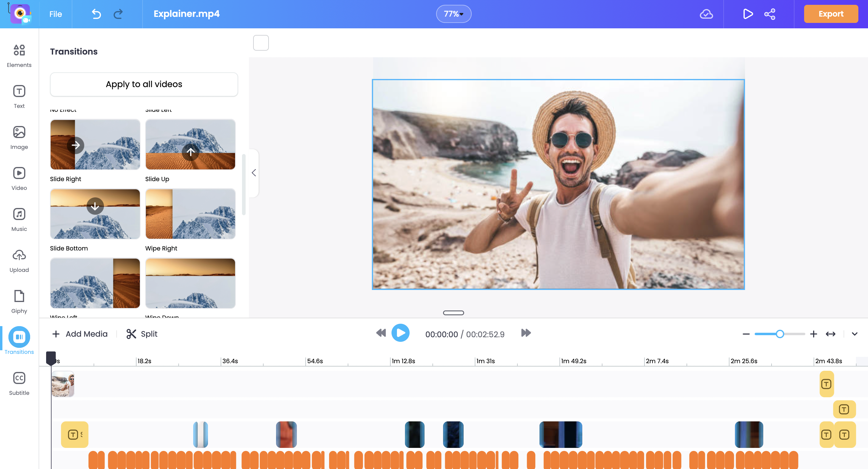Select the Slide Up transition effect
Image resolution: width=868 pixels, height=469 pixels.
click(x=190, y=144)
